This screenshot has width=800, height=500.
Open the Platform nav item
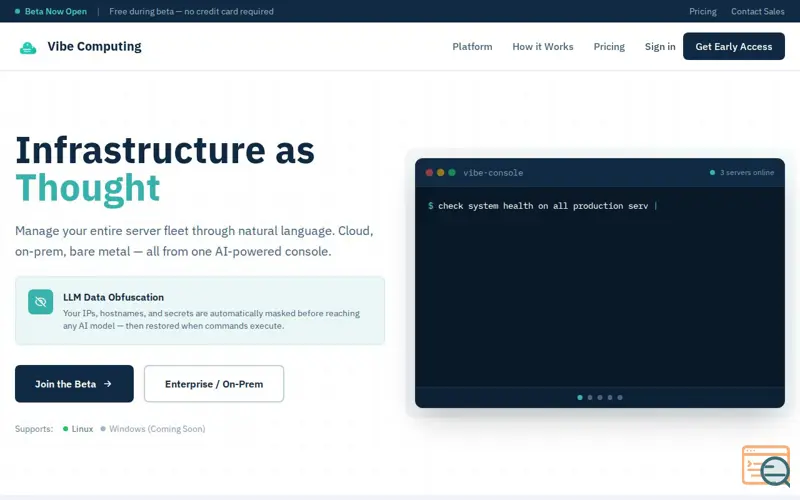(472, 46)
